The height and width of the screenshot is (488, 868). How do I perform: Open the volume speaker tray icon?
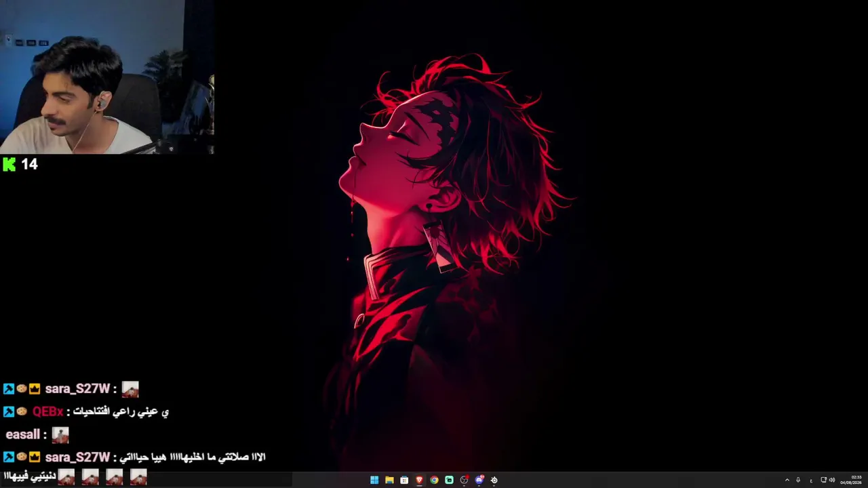pyautogui.click(x=832, y=480)
